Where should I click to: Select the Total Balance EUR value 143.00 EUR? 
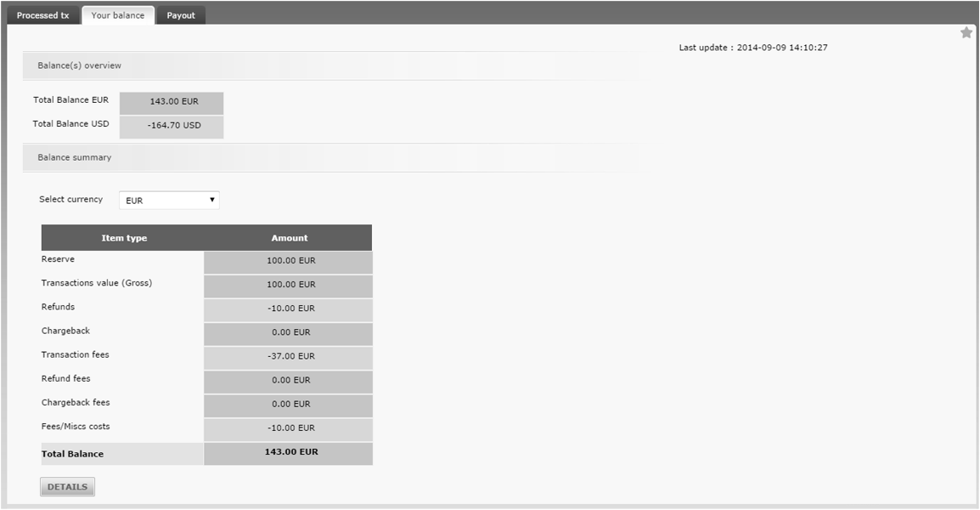173,102
